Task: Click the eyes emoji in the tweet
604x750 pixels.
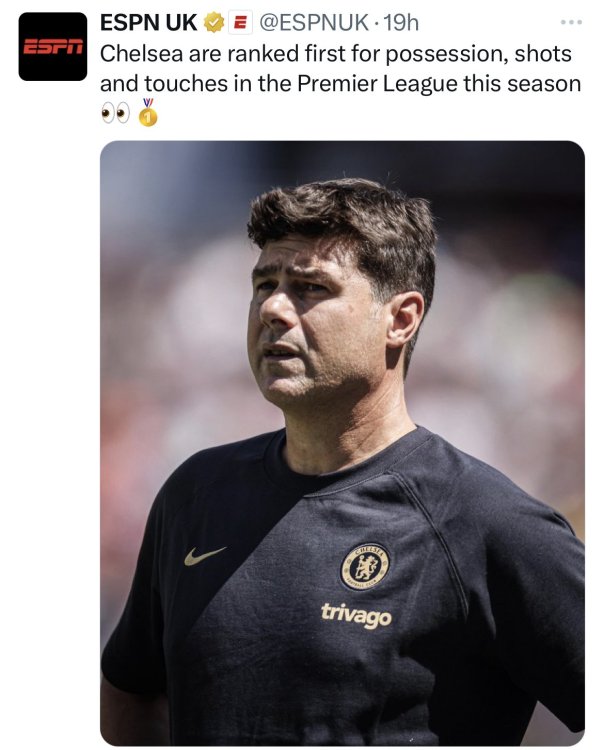Action: click(115, 114)
